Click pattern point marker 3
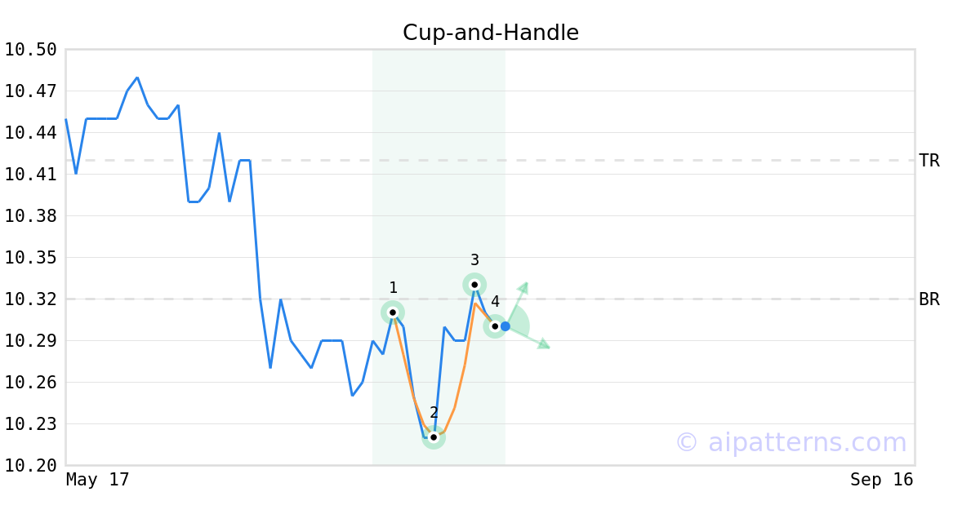Image resolution: width=980 pixels, height=514 pixels. pyautogui.click(x=474, y=285)
